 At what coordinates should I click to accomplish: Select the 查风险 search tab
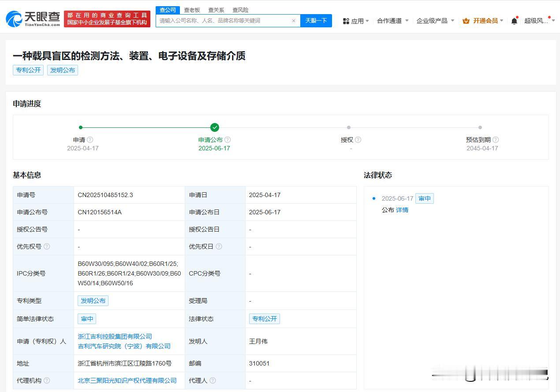(x=240, y=10)
